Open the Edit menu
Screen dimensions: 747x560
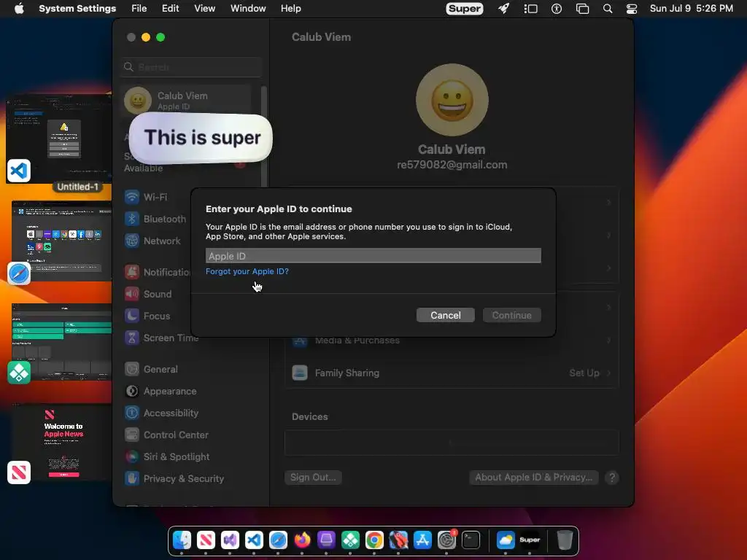(x=170, y=9)
